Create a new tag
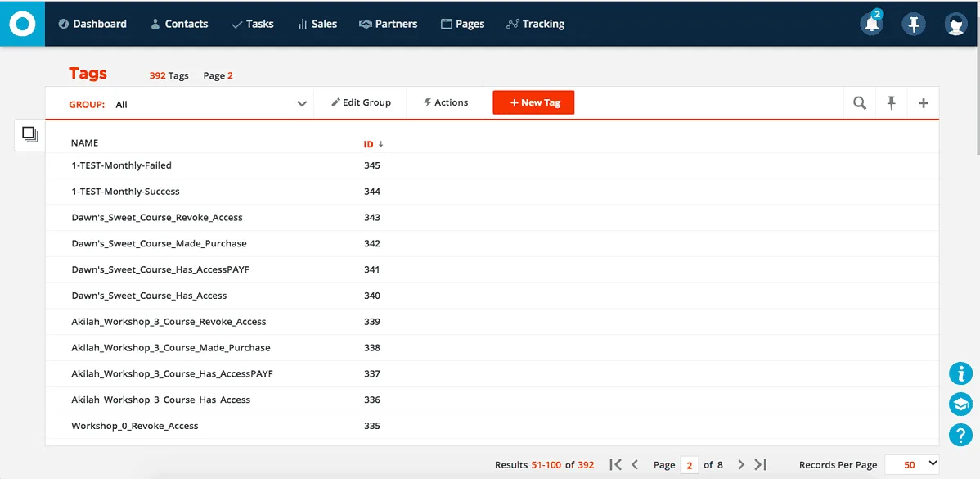This screenshot has width=980, height=479. pos(533,102)
